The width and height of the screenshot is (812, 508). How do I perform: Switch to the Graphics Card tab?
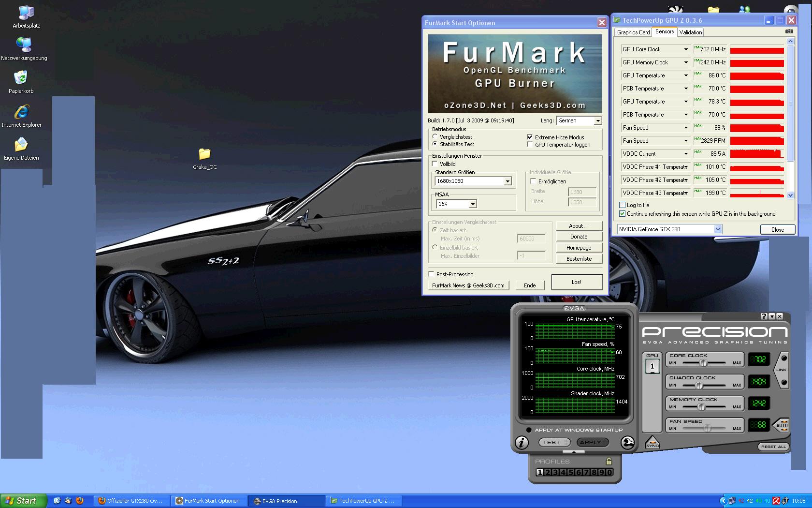pyautogui.click(x=633, y=32)
